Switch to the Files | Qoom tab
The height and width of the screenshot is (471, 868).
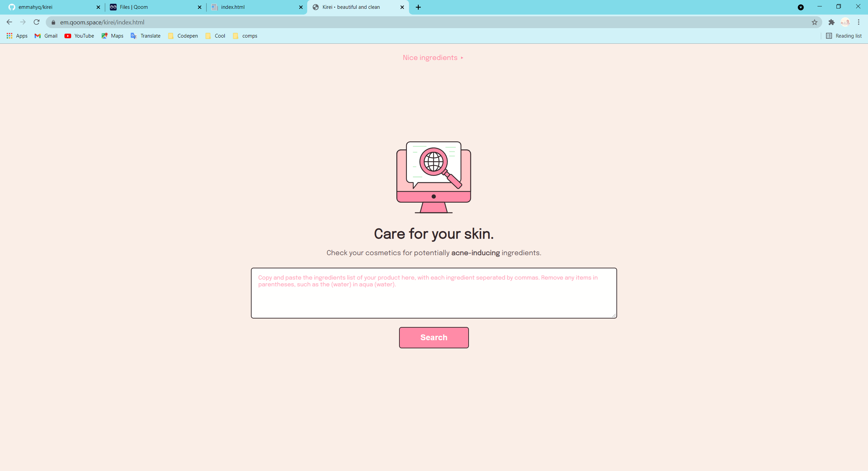coord(153,7)
